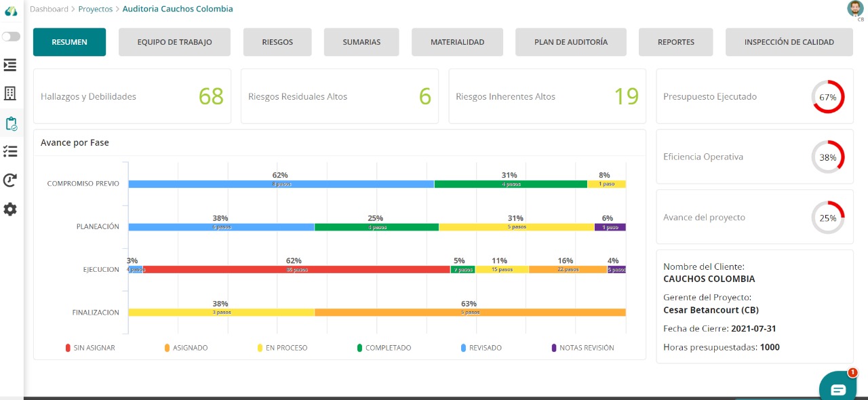Click the red EJECUCION bar segment

click(x=292, y=269)
